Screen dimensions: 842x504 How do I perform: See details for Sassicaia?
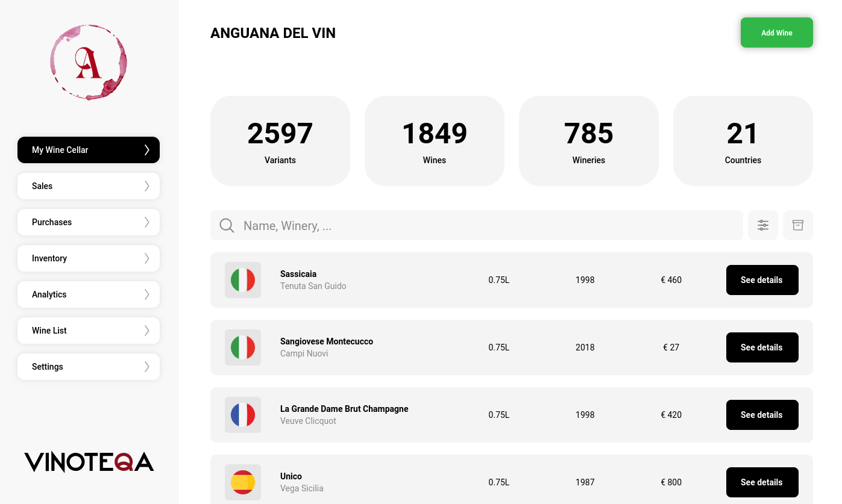tap(762, 280)
